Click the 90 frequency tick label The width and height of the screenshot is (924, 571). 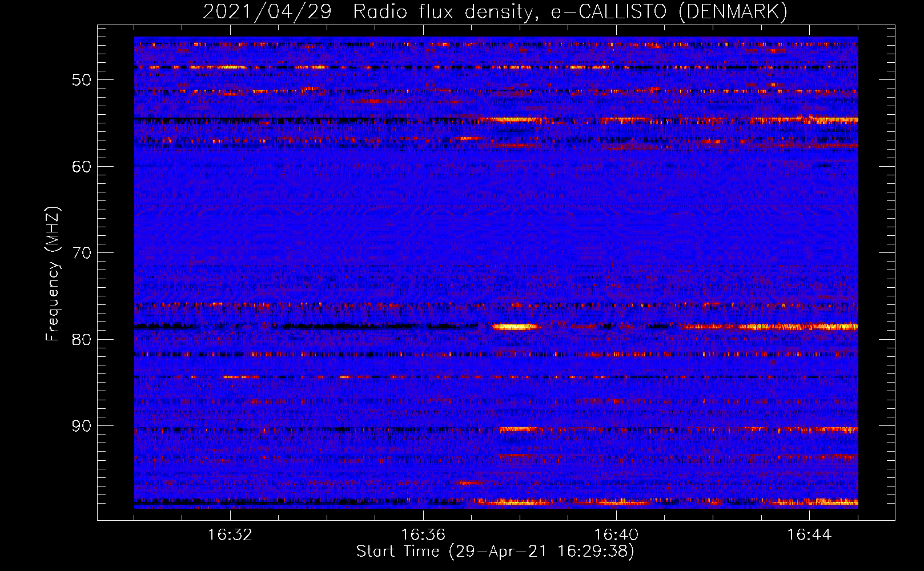[82, 427]
